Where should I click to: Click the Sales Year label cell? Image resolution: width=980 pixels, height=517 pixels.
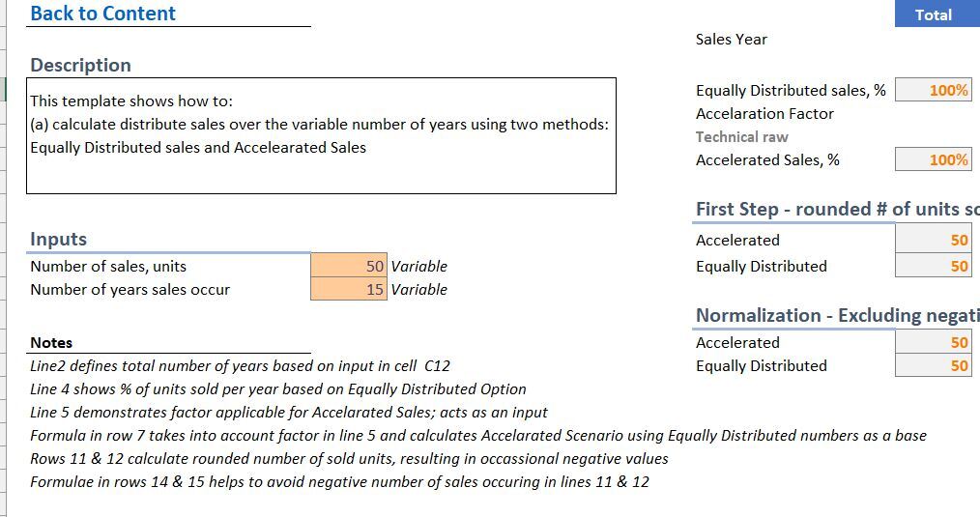(732, 39)
